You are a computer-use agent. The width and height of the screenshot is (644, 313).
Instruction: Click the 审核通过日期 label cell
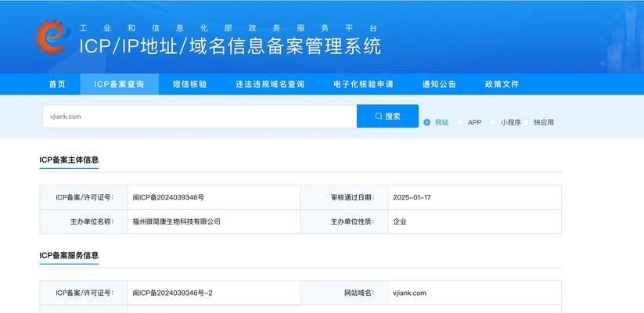pos(344,197)
